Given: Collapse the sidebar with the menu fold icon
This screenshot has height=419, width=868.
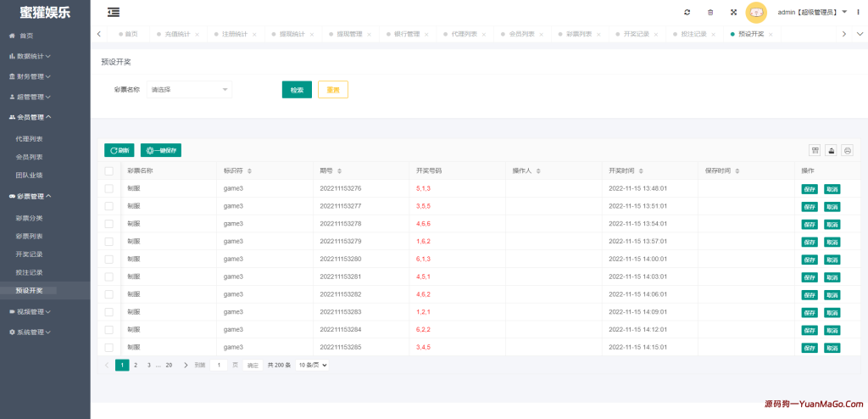Looking at the screenshot, I should (x=114, y=12).
